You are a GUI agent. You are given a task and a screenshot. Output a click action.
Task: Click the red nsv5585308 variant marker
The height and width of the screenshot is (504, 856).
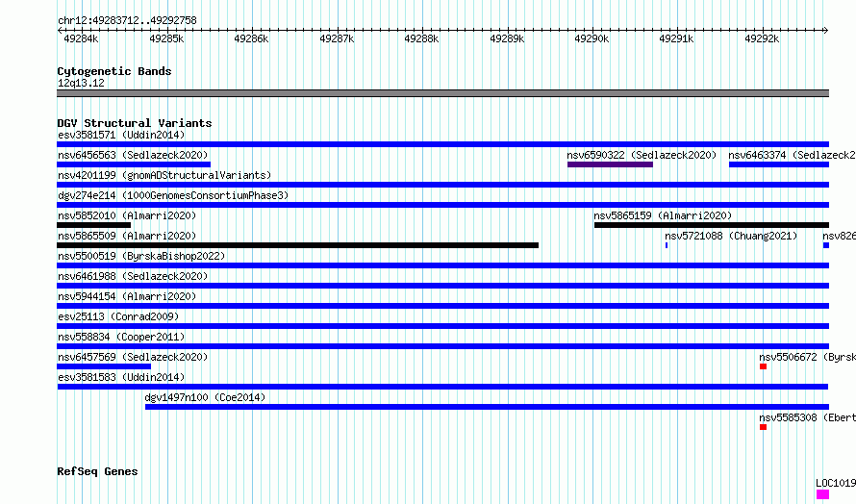click(x=764, y=427)
